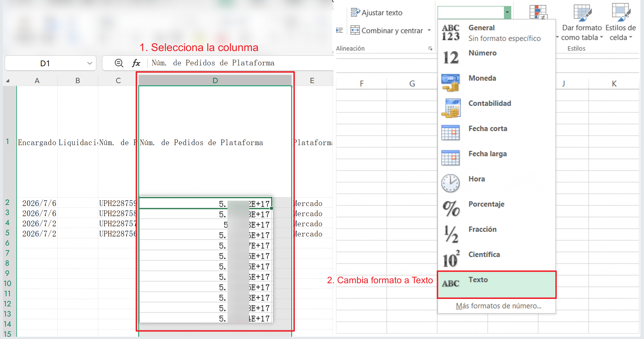Screen dimensions: 644x339
Task: Choose General format option
Action: 497,33
